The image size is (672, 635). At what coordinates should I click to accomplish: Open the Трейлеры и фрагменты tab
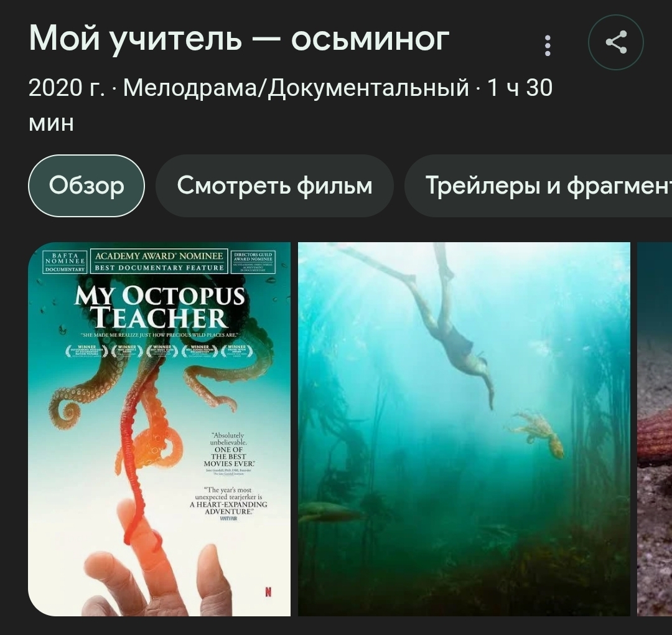(538, 186)
